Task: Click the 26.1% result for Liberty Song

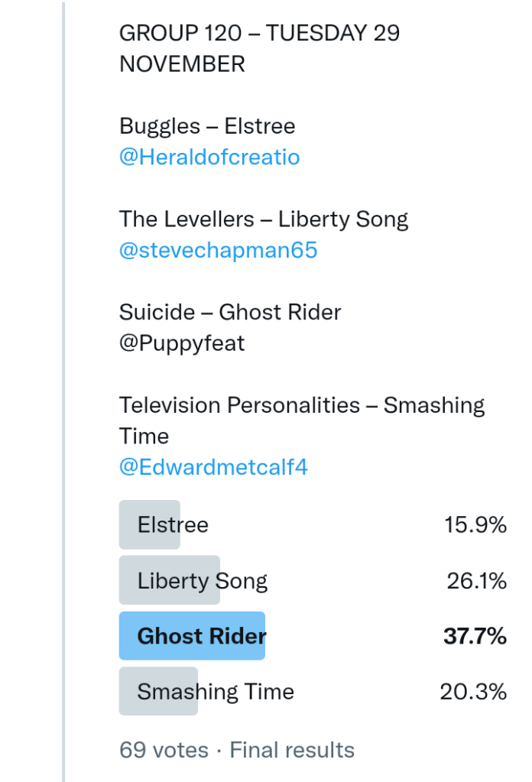Action: tap(476, 581)
